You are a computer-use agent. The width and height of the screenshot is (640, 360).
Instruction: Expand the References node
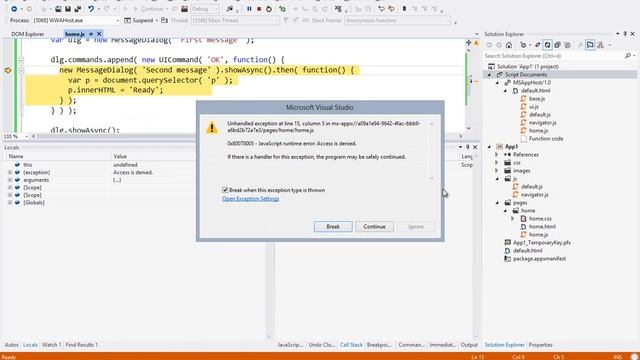tap(497, 155)
